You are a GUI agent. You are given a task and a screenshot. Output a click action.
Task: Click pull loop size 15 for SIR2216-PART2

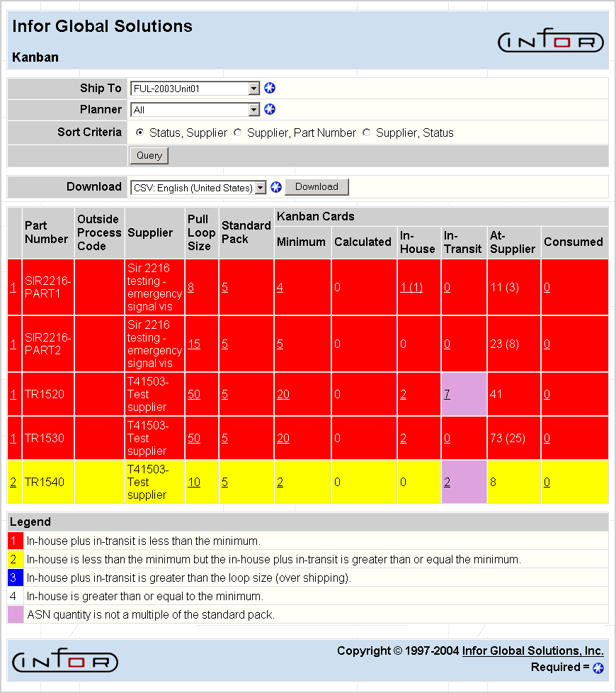click(194, 344)
